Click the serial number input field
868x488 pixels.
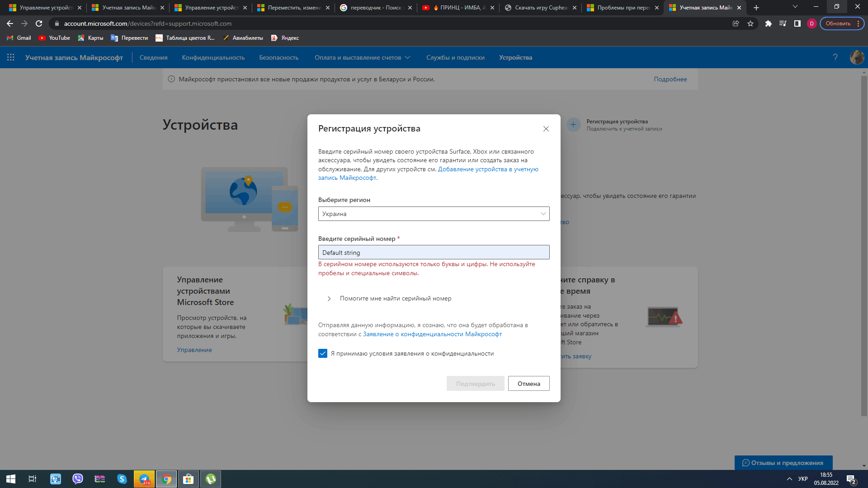point(434,252)
